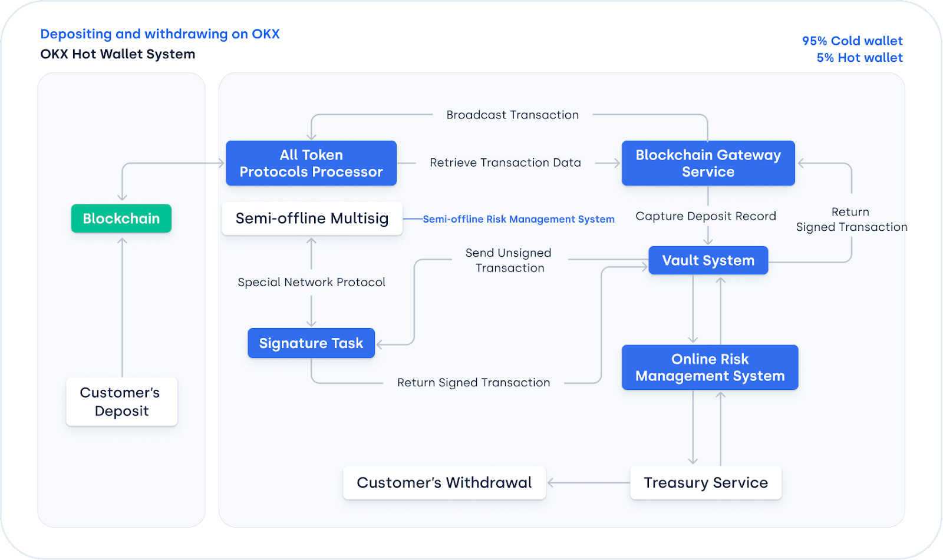The image size is (943, 560).
Task: Click 'Return Signed Transaction' label below Signature Task
Action: [x=474, y=383]
